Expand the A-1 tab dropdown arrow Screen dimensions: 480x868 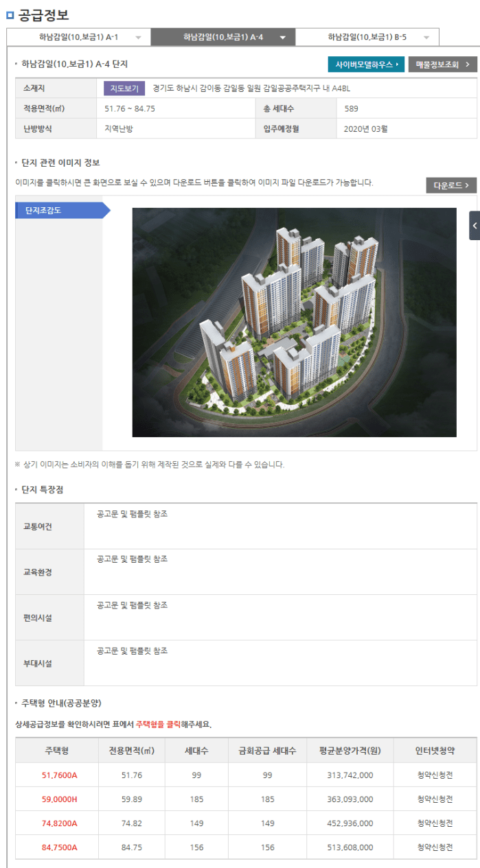(138, 38)
